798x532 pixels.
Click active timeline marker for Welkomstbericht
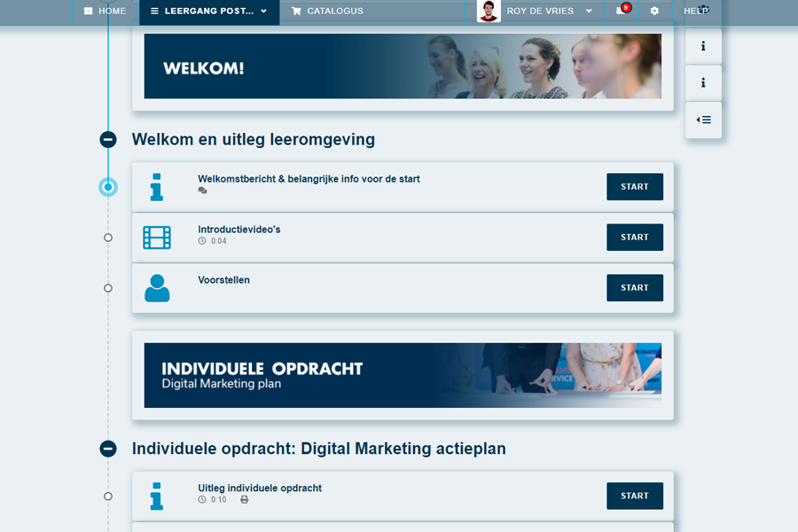coord(108,187)
